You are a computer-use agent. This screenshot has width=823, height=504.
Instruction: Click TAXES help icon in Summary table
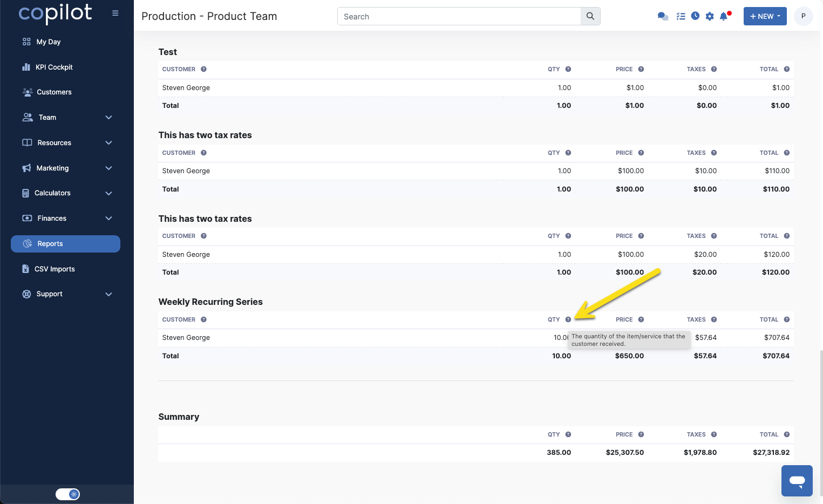pyautogui.click(x=714, y=434)
